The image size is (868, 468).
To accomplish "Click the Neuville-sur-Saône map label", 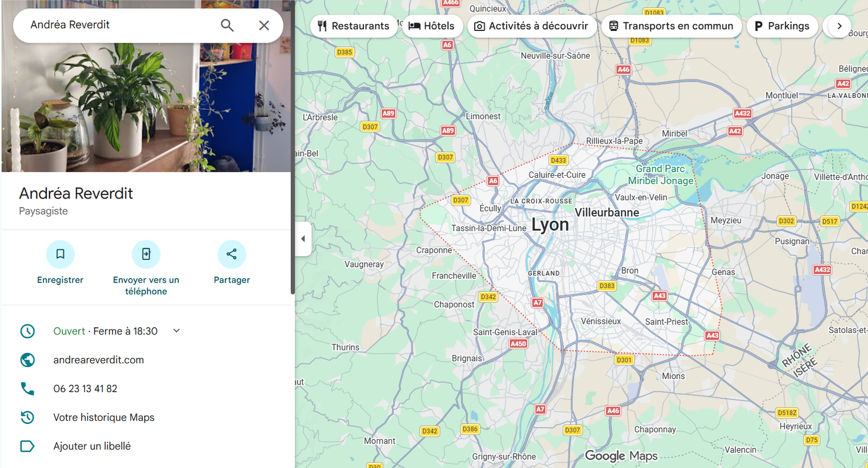I will (555, 55).
